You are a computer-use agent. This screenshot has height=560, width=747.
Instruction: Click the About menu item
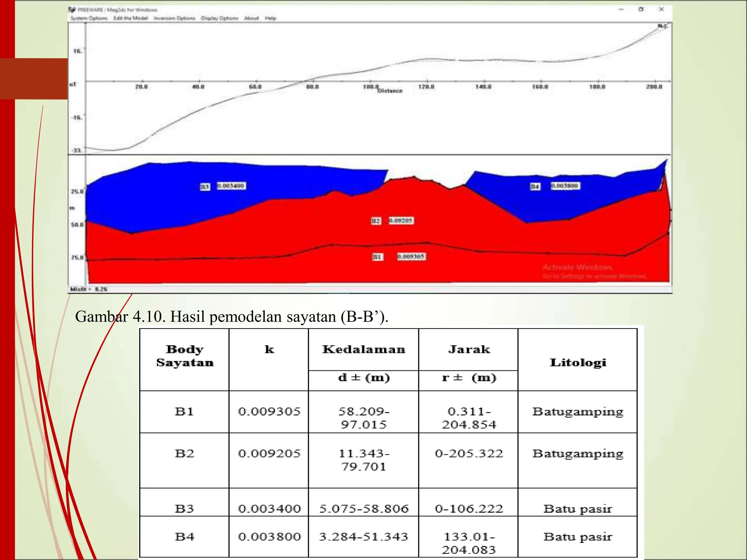[x=251, y=18]
